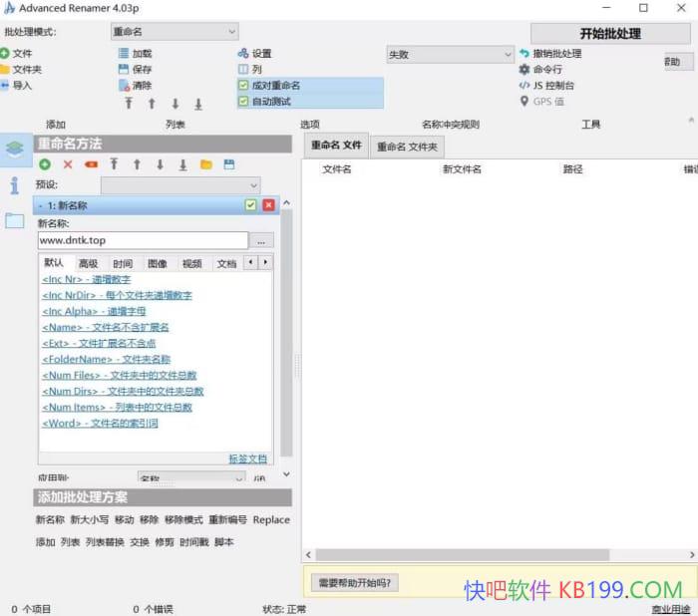The image size is (698, 616).
Task: Open the 批处理模式 dropdown
Action: pyautogui.click(x=174, y=32)
